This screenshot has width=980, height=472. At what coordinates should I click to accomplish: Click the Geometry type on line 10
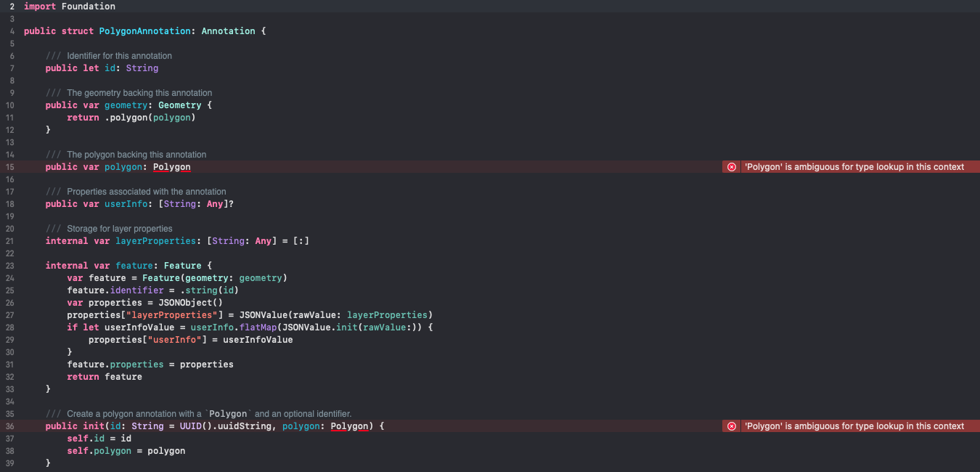(180, 105)
